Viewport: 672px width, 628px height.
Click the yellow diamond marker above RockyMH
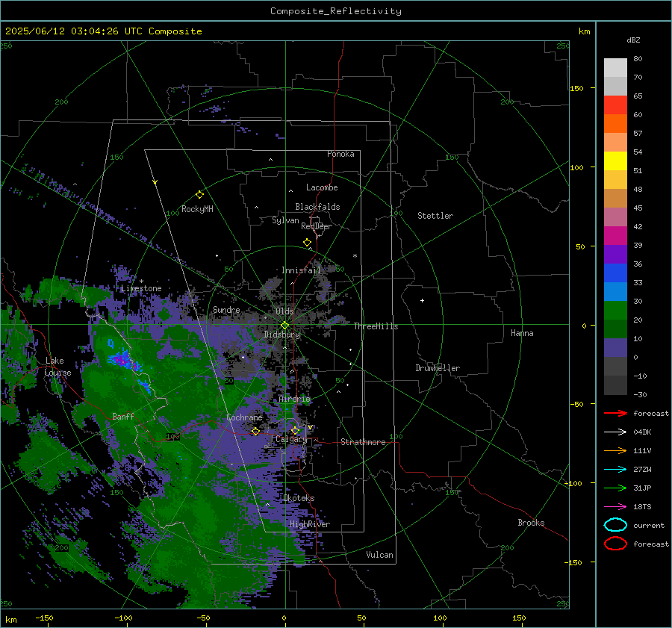(199, 195)
